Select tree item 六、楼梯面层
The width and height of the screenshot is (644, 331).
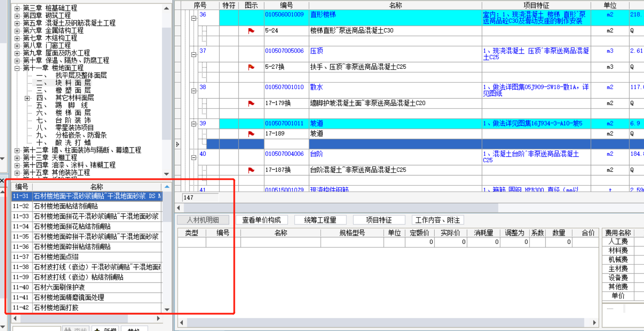pyautogui.click(x=63, y=113)
